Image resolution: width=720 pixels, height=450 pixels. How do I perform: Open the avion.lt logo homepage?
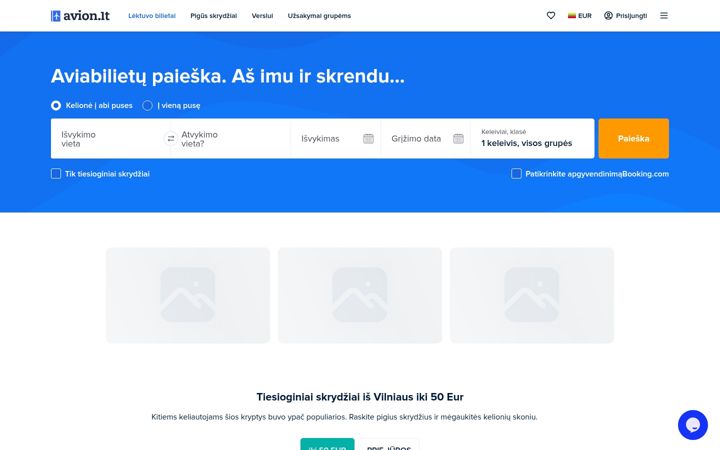click(80, 16)
